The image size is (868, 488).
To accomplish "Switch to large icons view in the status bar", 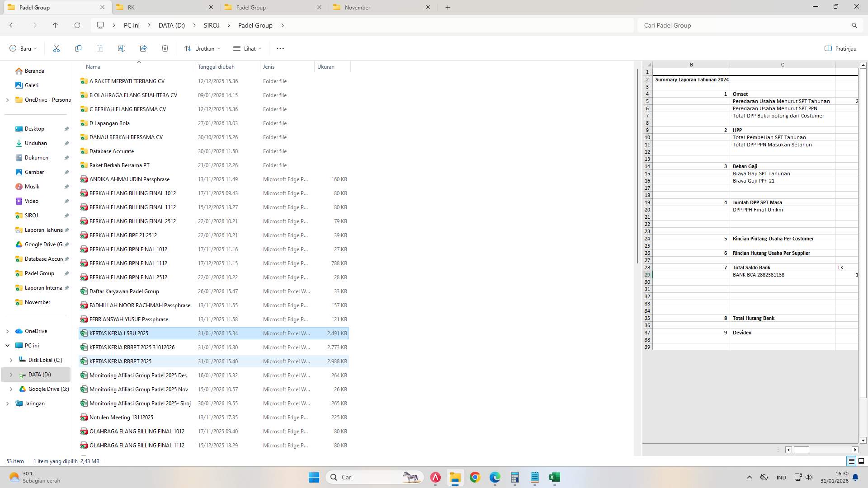I will pos(861,461).
